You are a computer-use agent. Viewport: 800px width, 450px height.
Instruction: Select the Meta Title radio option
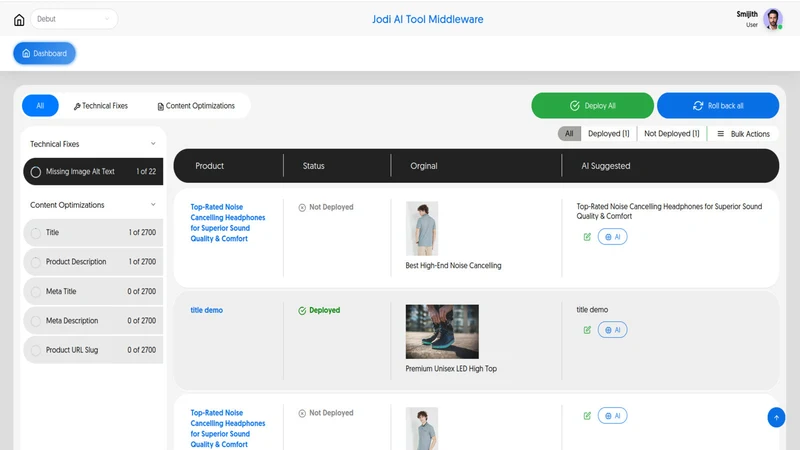pyautogui.click(x=36, y=292)
